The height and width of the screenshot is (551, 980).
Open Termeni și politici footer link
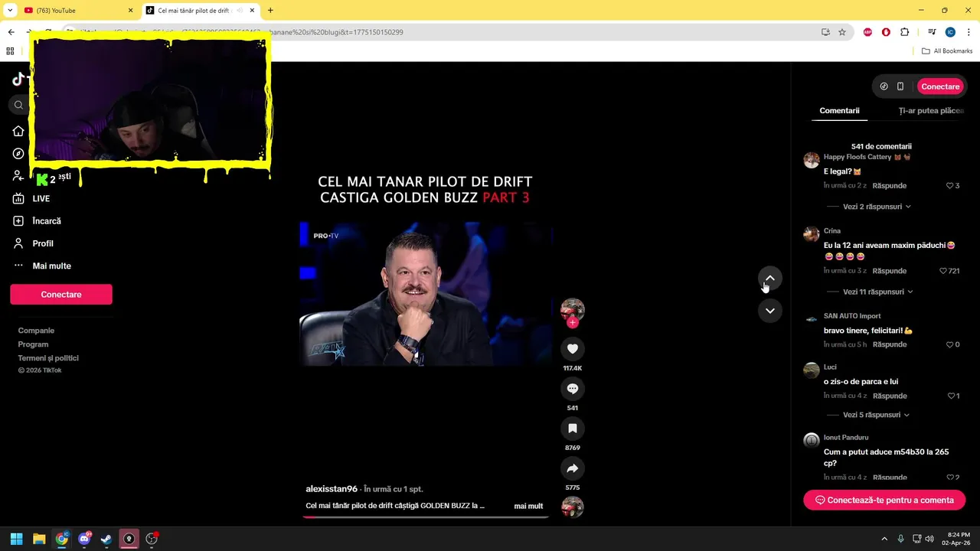(x=48, y=358)
